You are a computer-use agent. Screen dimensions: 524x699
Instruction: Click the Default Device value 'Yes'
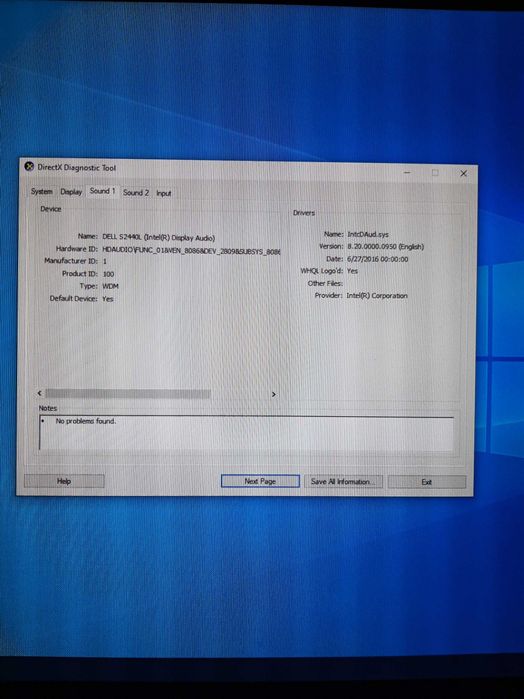107,299
